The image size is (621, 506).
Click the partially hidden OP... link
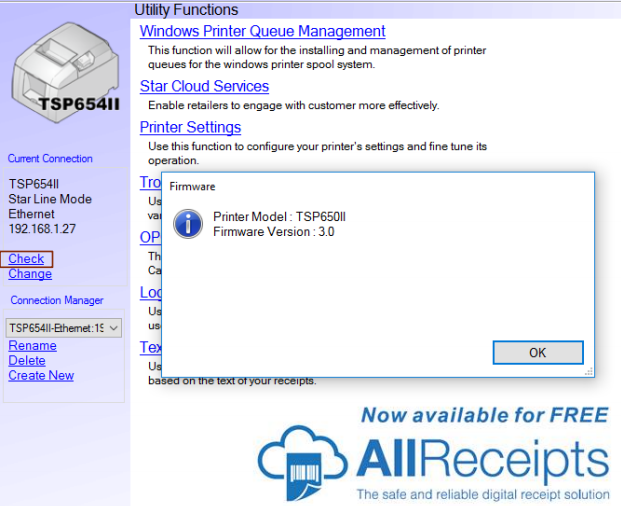(150, 237)
